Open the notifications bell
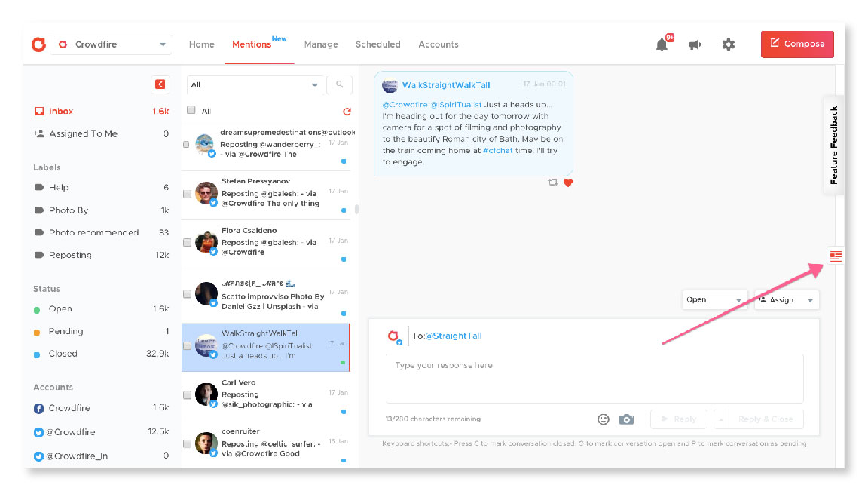This screenshot has height=491, width=868. click(x=662, y=44)
